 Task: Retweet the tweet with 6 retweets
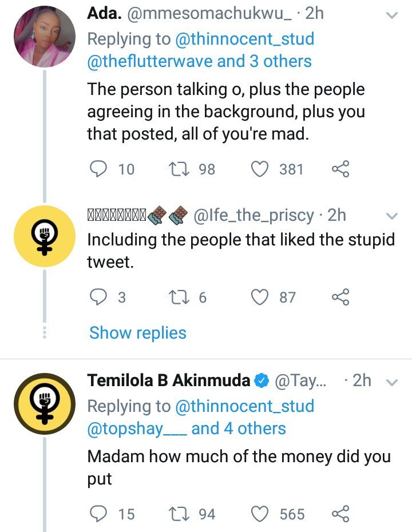click(180, 297)
